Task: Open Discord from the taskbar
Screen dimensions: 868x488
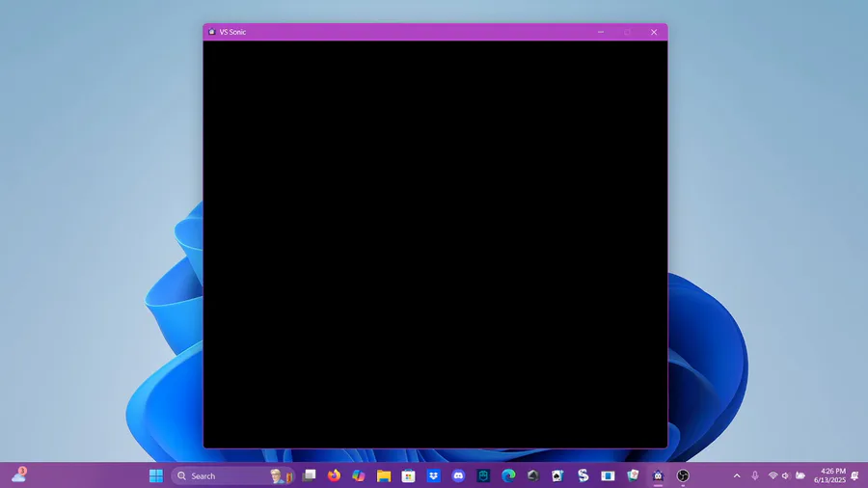Action: pyautogui.click(x=458, y=475)
